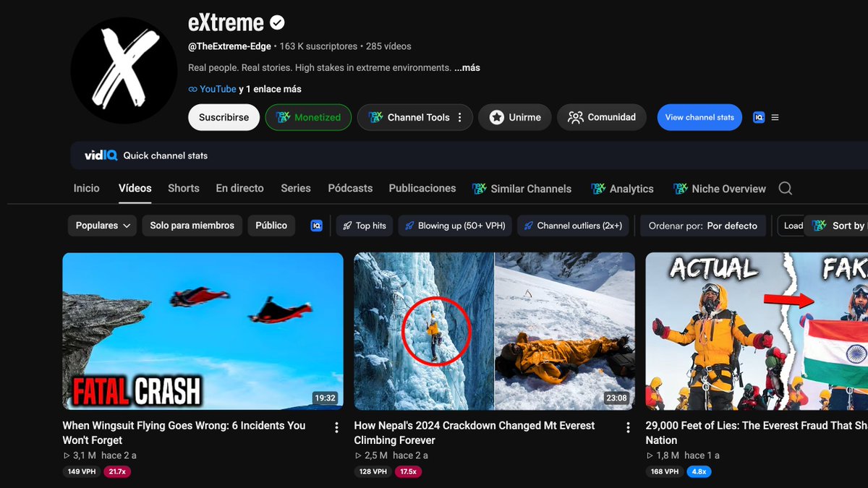This screenshot has width=868, height=488.
Task: Click the vidIQ logo in Quick channel stats bar
Action: 100,155
